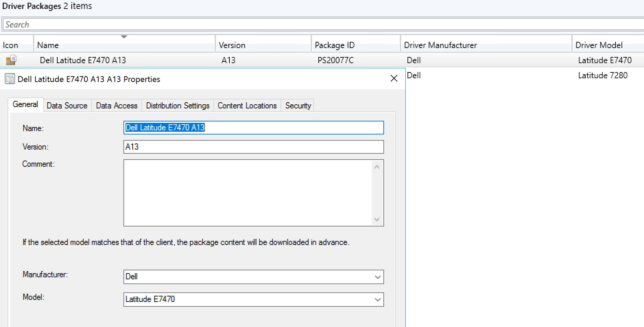
Task: Open the Manufacturer dropdown
Action: [377, 277]
